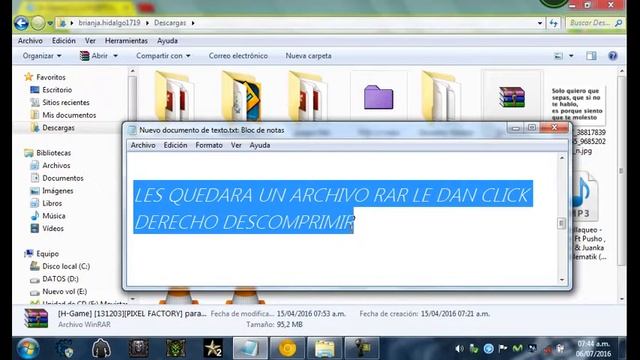Click the Descargas breadcrumb in address bar
The width and height of the screenshot is (640, 360).
tap(170, 23)
